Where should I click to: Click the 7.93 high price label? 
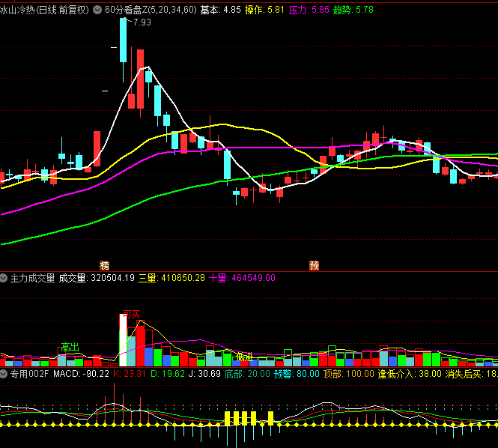click(142, 22)
